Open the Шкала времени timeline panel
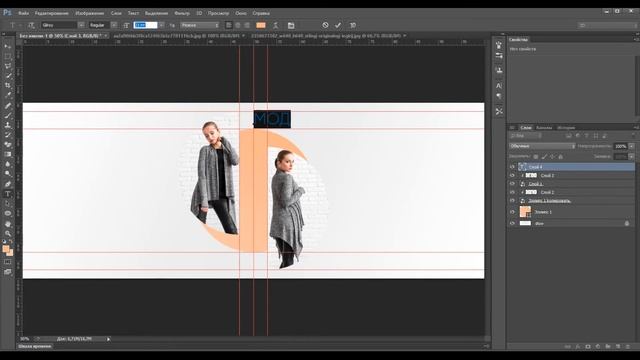 coord(35,346)
